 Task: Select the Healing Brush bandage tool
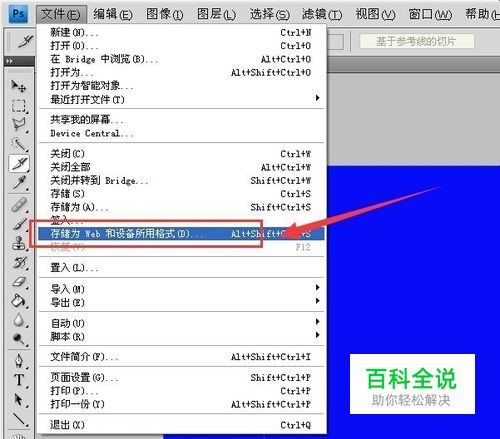[x=19, y=205]
